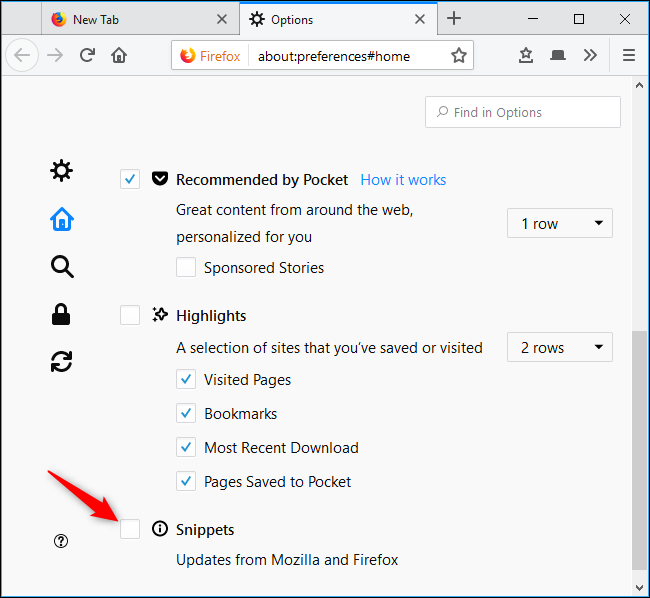
Task: Open a new tab with plus button
Action: point(454,18)
